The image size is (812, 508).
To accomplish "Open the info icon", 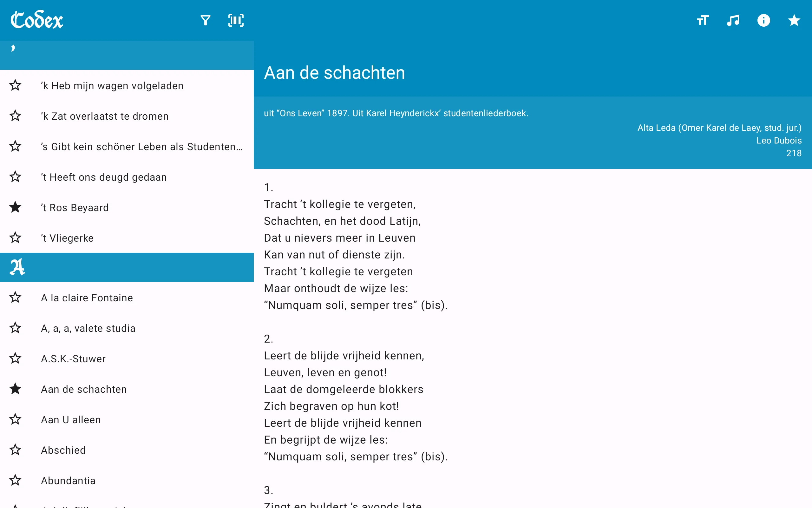I will (763, 21).
